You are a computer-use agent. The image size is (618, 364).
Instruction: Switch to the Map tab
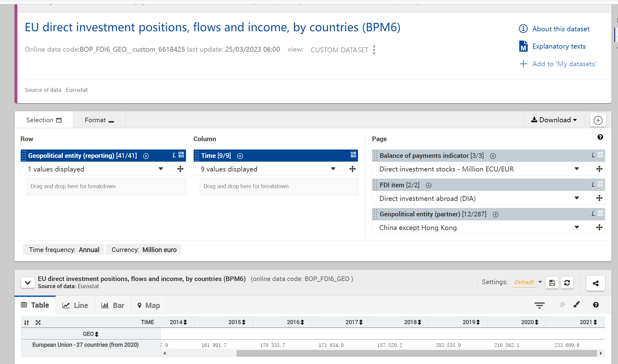(148, 305)
